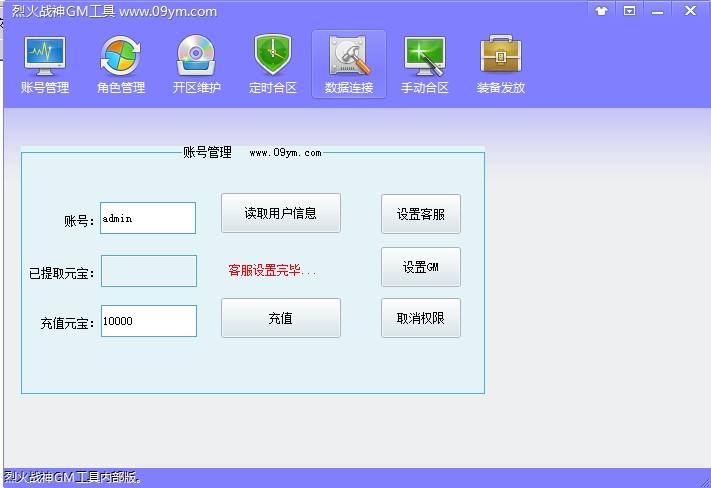Viewport: 711px width, 488px height.
Task: Minimize the GM tool window
Action: coord(657,11)
